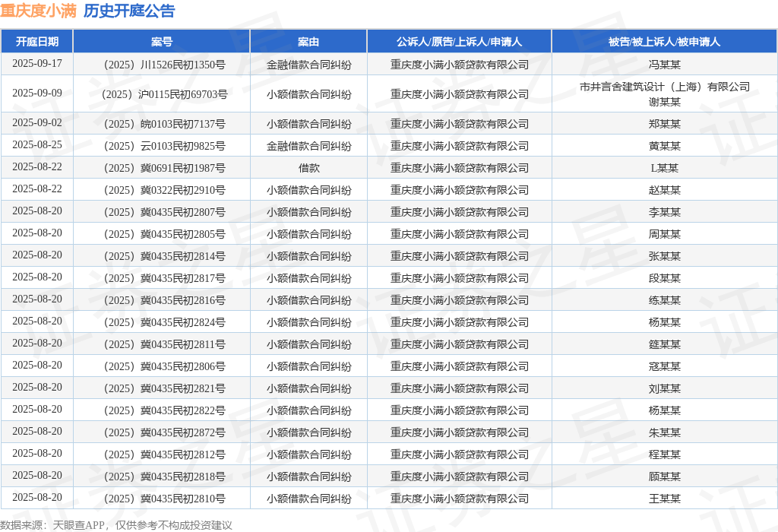Click the date 2025-09-17
Screen dimensions: 778x532
[37, 64]
